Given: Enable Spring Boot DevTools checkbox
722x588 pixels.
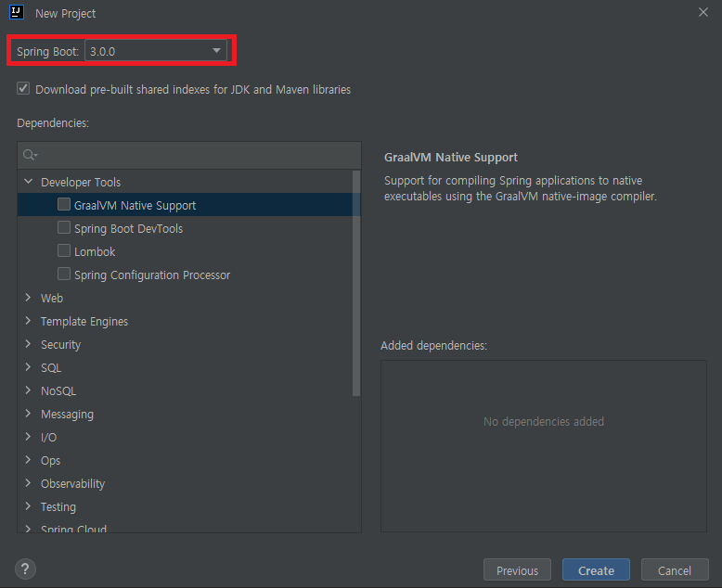Looking at the screenshot, I should 64,228.
